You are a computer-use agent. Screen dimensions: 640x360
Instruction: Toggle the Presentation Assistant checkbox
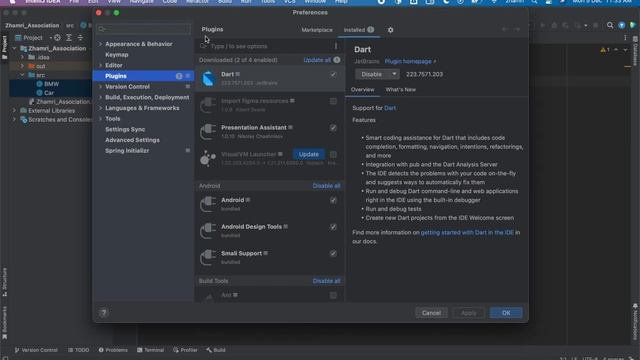(x=333, y=128)
